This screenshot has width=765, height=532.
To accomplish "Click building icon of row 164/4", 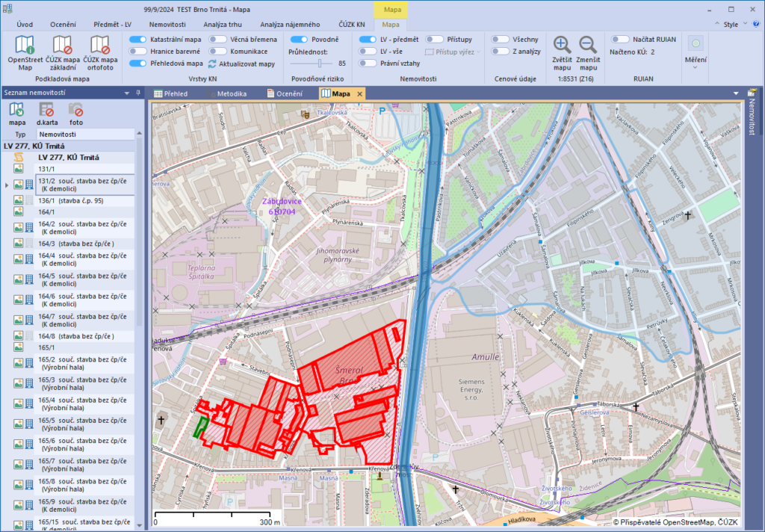I will (29, 259).
